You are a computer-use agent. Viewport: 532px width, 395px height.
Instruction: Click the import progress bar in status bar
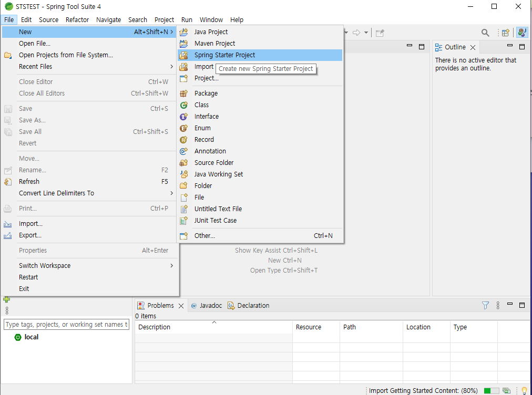coord(492,391)
